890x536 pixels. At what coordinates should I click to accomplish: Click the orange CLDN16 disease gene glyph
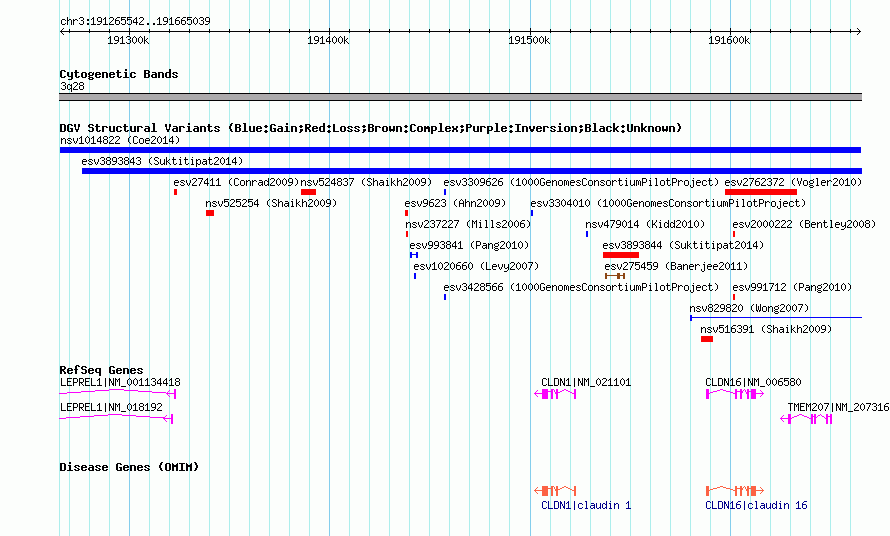(x=734, y=491)
